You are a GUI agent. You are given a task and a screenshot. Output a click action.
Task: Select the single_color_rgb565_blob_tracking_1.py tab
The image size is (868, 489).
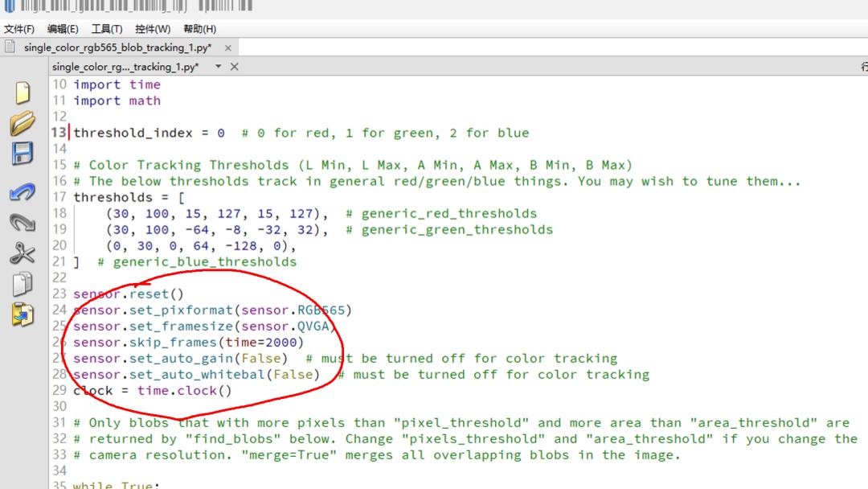coord(117,47)
